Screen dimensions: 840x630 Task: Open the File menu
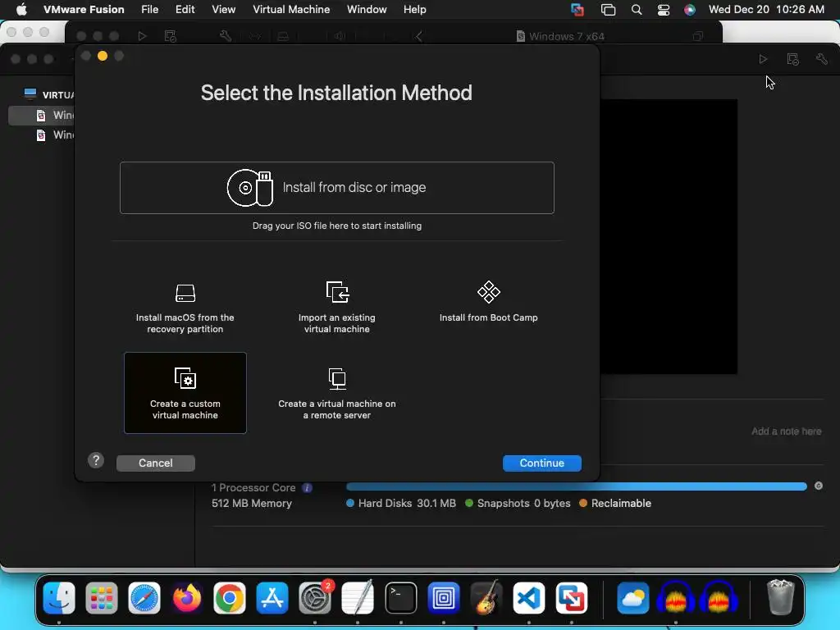(149, 9)
